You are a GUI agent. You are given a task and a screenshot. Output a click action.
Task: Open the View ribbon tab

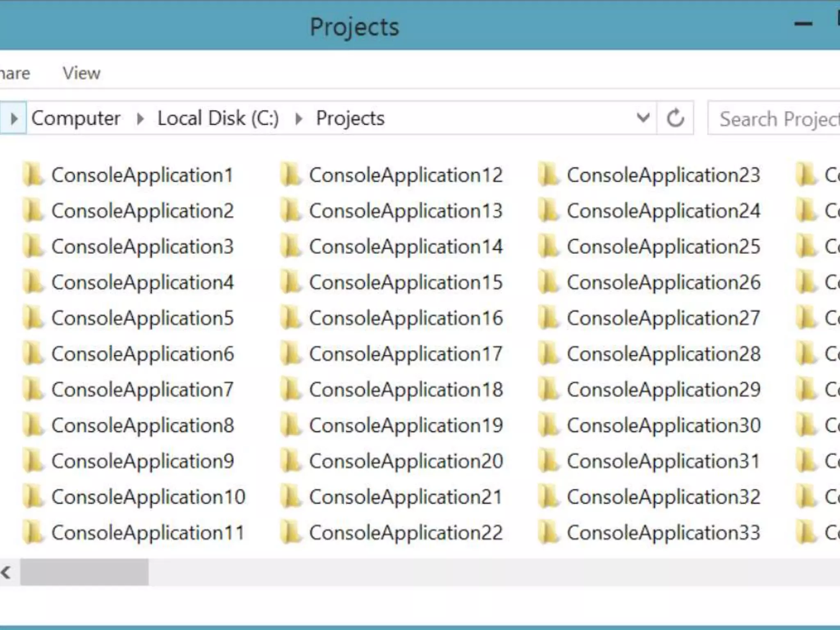tap(81, 73)
